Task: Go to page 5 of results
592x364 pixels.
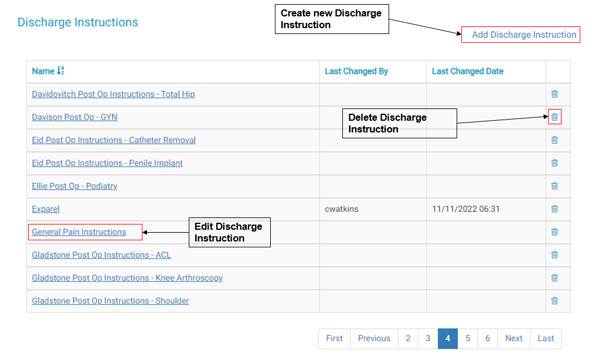Action: pyautogui.click(x=468, y=338)
